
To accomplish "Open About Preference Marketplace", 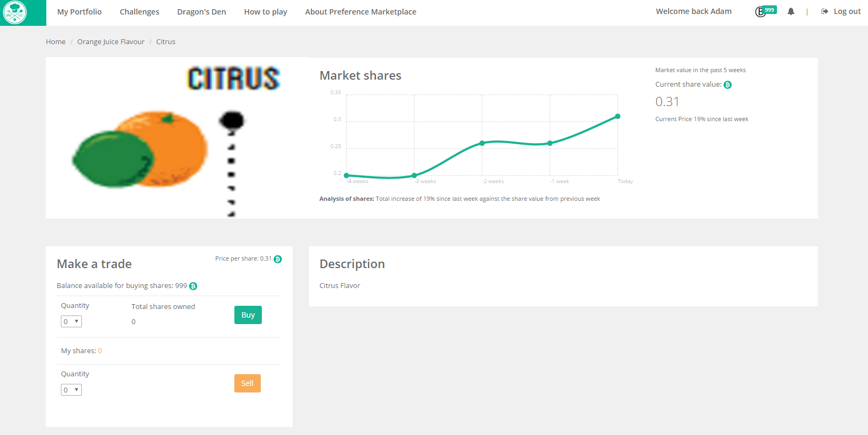I will (360, 12).
